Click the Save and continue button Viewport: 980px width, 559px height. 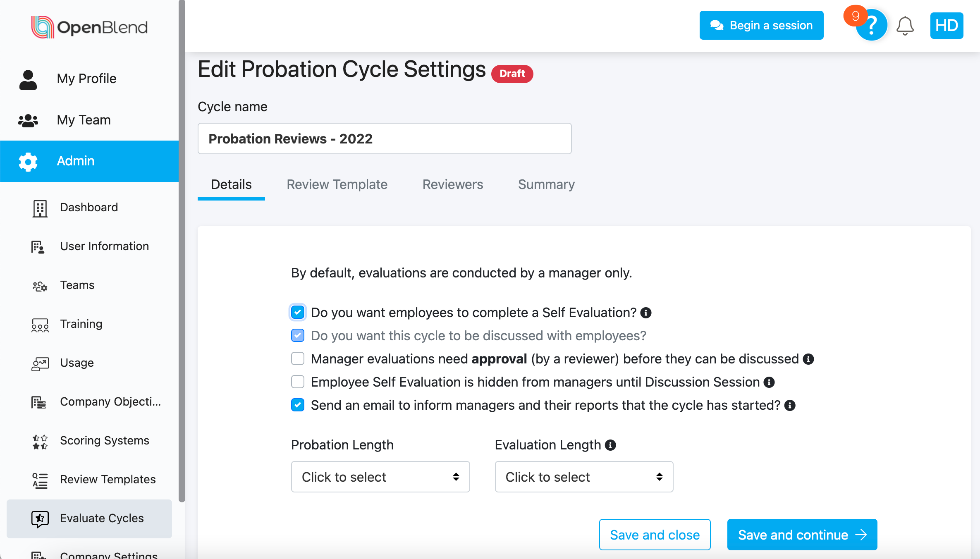tap(802, 535)
